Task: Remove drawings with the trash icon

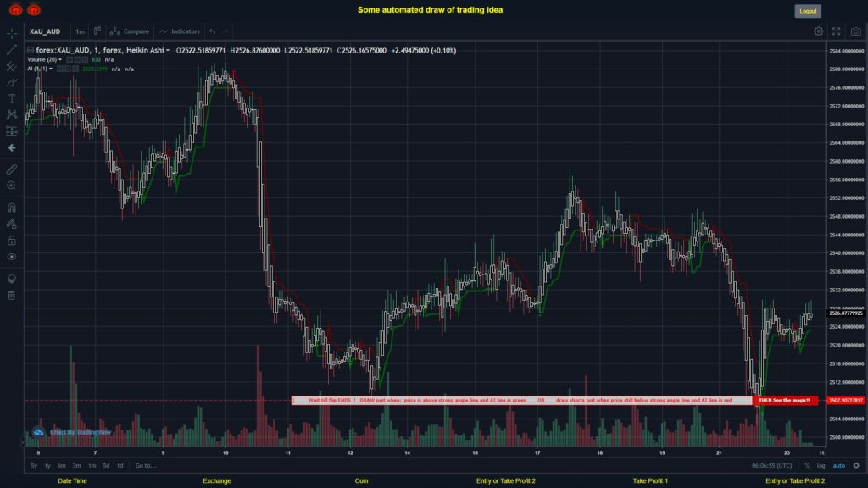Action: click(12, 296)
